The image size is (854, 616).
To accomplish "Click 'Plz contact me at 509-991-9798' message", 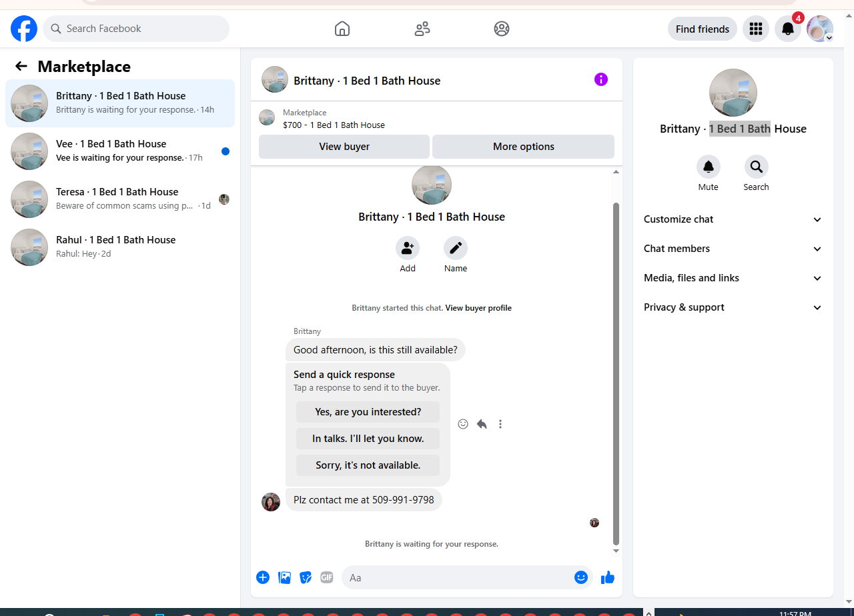I will (x=364, y=499).
